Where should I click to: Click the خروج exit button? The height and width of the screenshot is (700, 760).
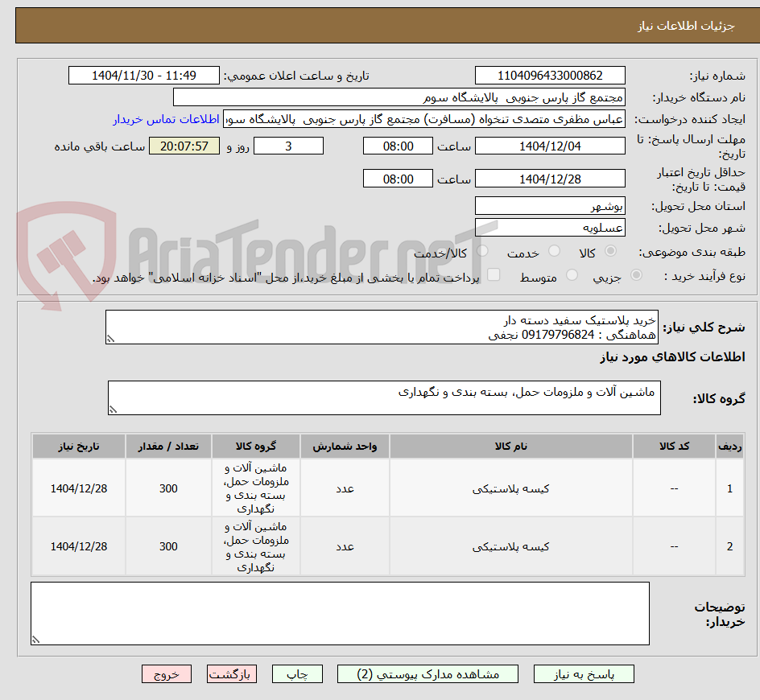point(166,673)
